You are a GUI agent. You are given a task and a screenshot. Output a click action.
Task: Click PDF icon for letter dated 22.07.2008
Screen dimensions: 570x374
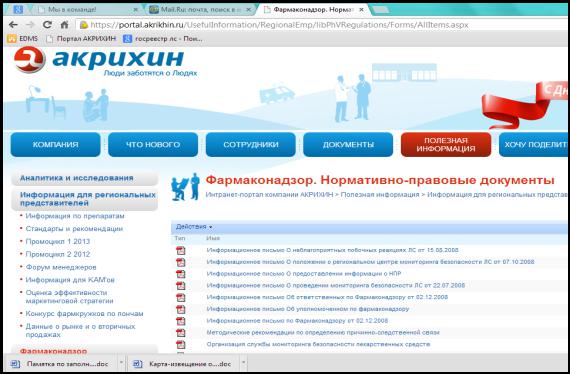[x=181, y=286]
